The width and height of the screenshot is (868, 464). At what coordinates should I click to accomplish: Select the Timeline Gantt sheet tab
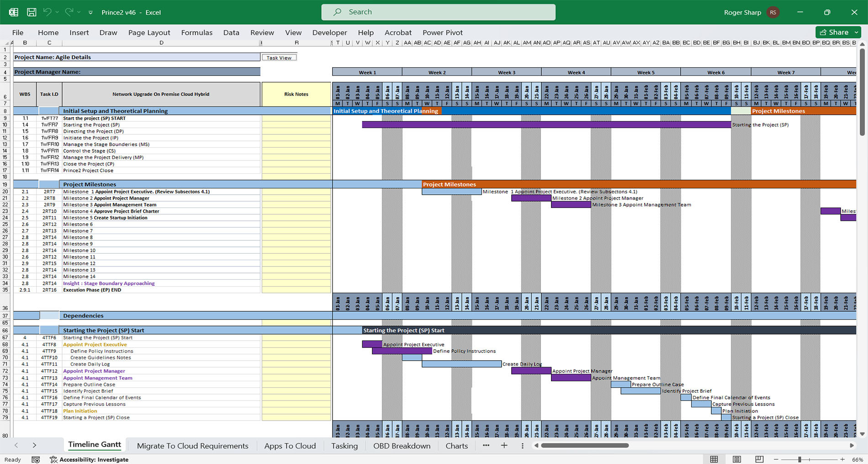click(95, 445)
